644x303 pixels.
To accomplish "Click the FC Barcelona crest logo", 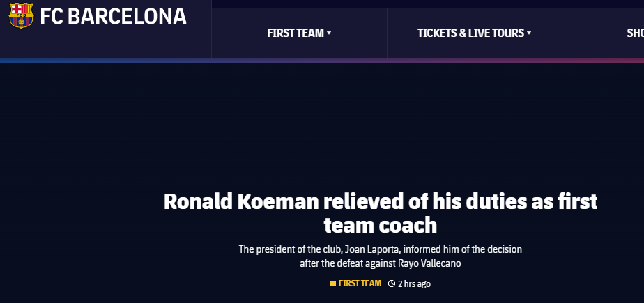I will (x=21, y=15).
